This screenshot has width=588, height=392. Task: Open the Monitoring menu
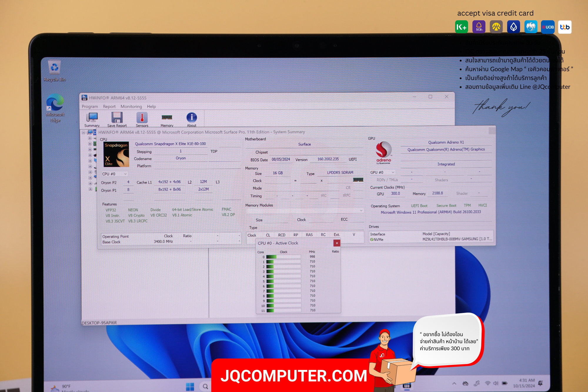[131, 106]
